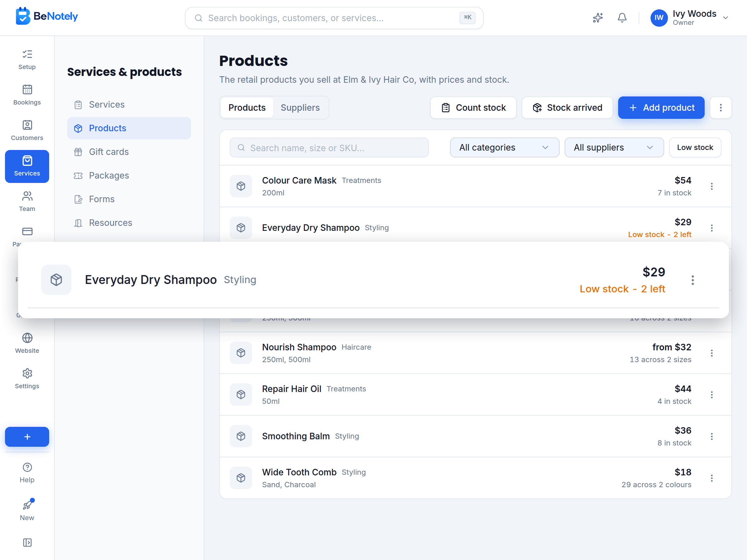Open the Colour Care Mask product
This screenshot has width=747, height=560.
[x=475, y=186]
